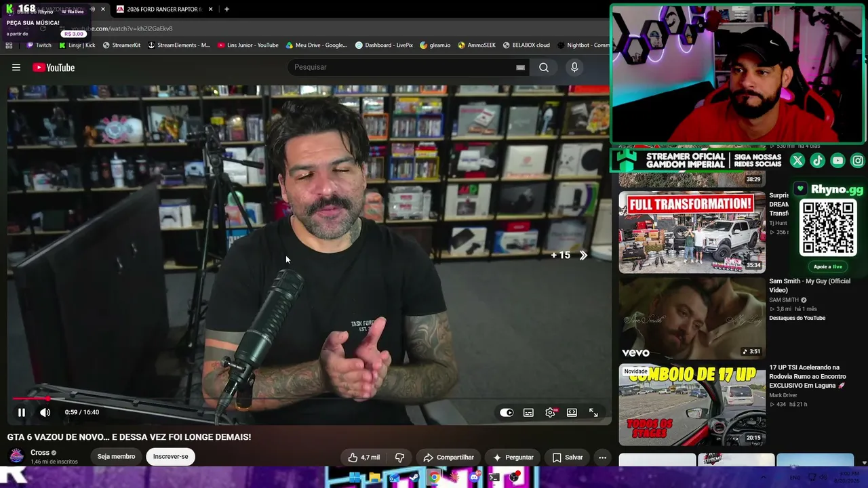The height and width of the screenshot is (488, 868).
Task: Open the Sam Smith - My Guy title
Action: pos(810,285)
